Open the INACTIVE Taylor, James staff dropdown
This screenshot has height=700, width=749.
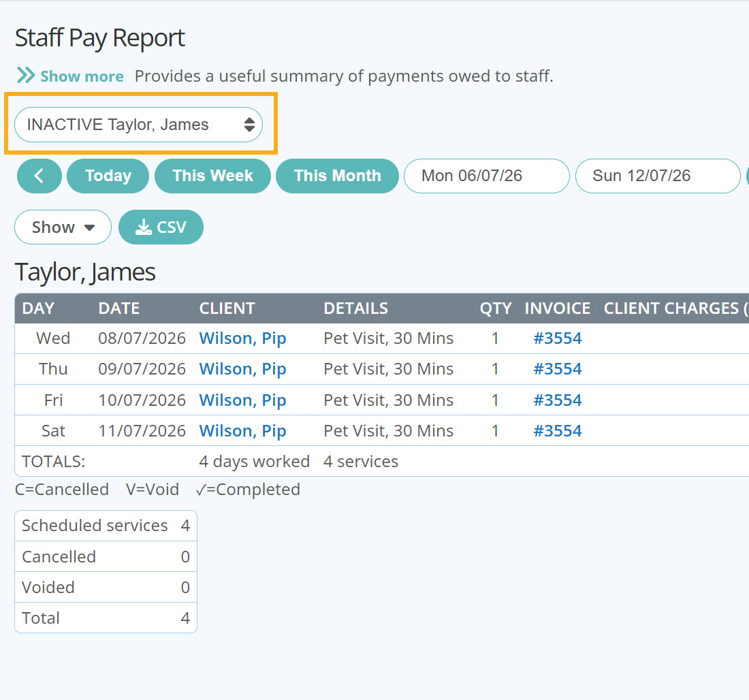(138, 125)
